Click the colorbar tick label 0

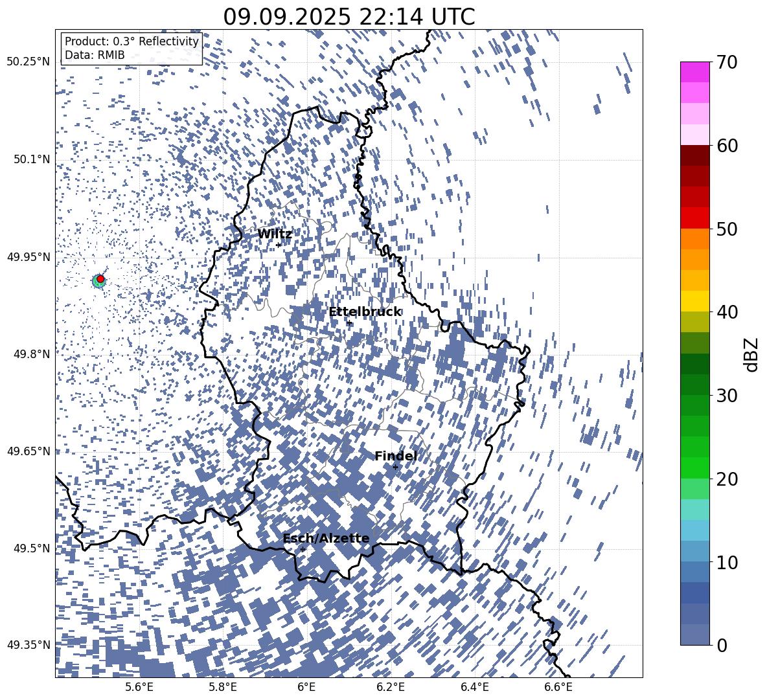click(x=722, y=645)
